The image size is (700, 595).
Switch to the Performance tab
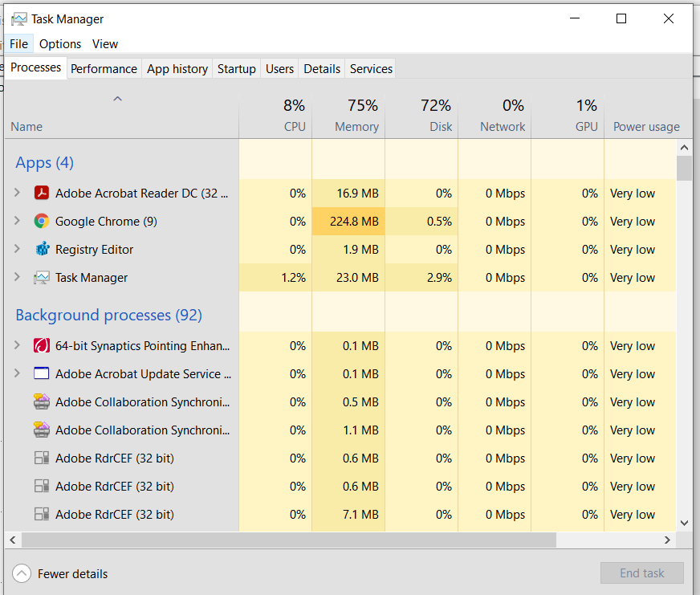click(104, 69)
